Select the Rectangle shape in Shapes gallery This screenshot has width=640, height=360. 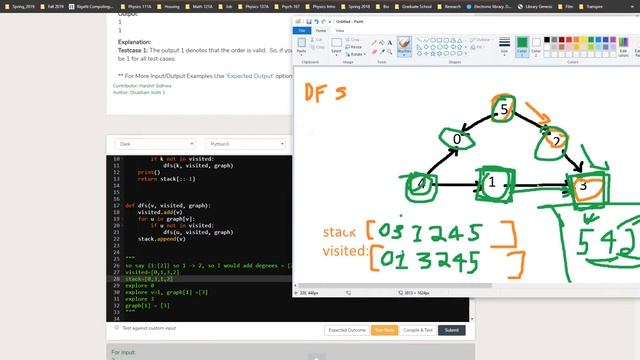tap(439, 40)
